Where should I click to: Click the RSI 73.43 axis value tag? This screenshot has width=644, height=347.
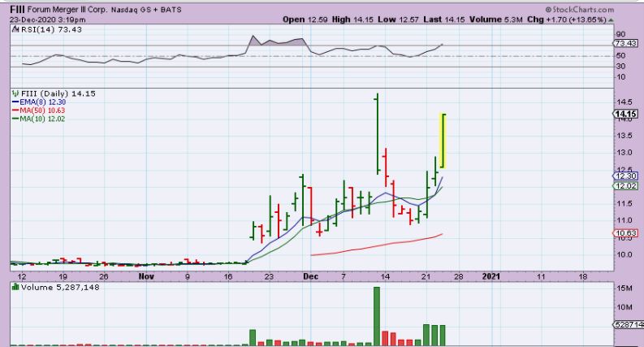(626, 43)
